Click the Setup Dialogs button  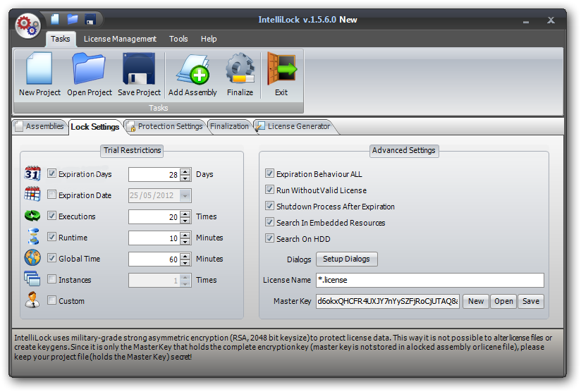(x=346, y=259)
